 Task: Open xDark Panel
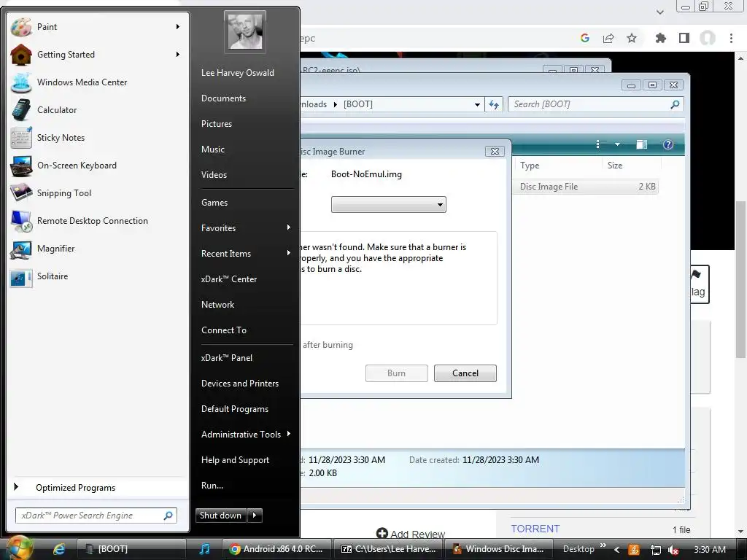[226, 357]
